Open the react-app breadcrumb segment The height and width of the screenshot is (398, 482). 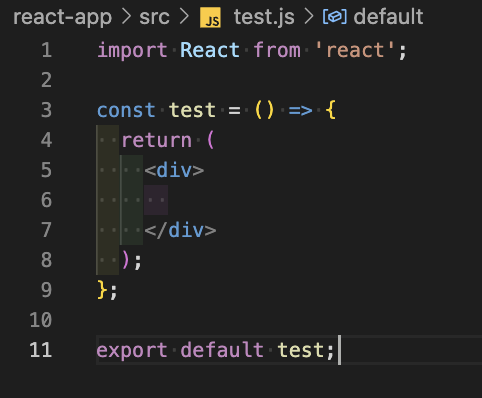pyautogui.click(x=62, y=17)
